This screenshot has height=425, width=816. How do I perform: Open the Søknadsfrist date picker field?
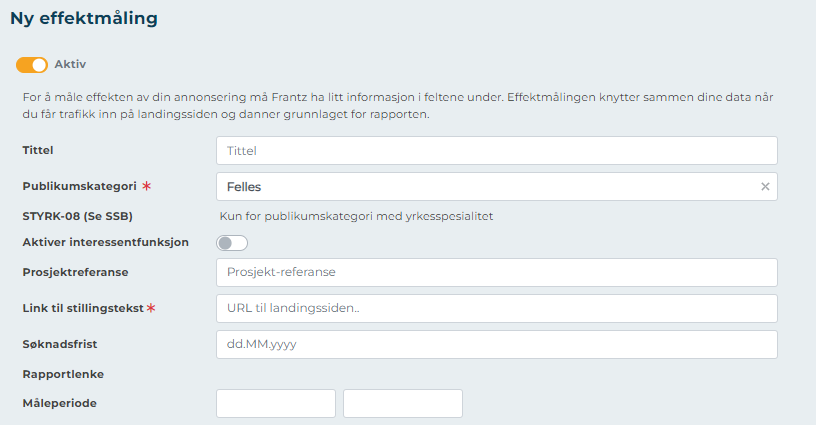tap(496, 344)
